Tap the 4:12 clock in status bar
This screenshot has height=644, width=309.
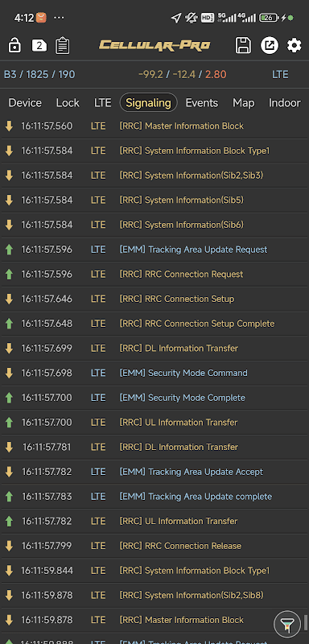click(x=23, y=18)
